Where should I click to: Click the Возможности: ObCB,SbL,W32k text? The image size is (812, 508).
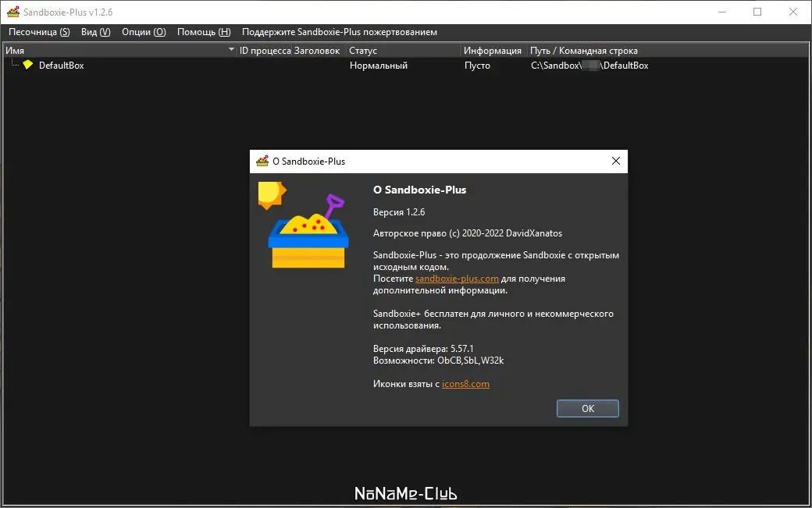click(438, 360)
